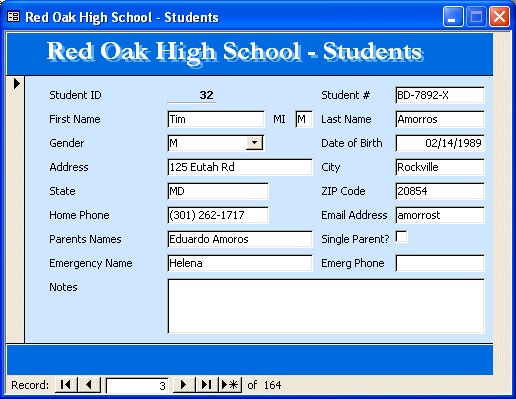Click inside the empty Notes text area
516x399 pixels.
pyautogui.click(x=326, y=306)
